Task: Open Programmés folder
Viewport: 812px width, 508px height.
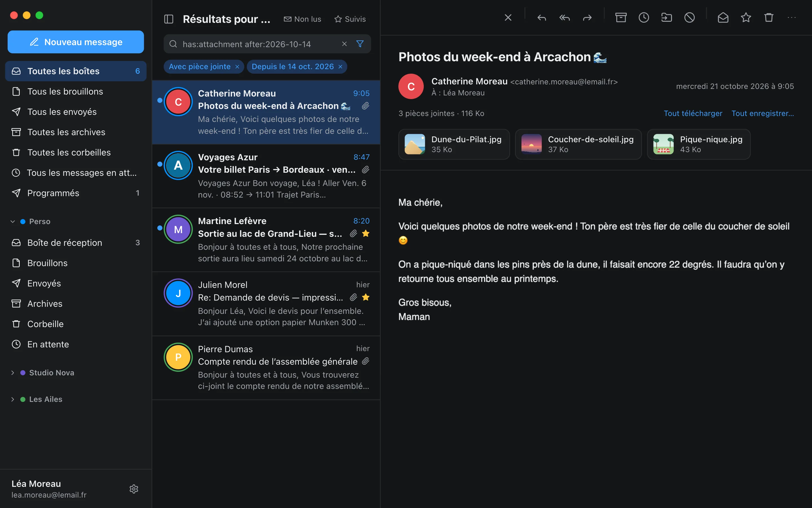Action: [76, 193]
